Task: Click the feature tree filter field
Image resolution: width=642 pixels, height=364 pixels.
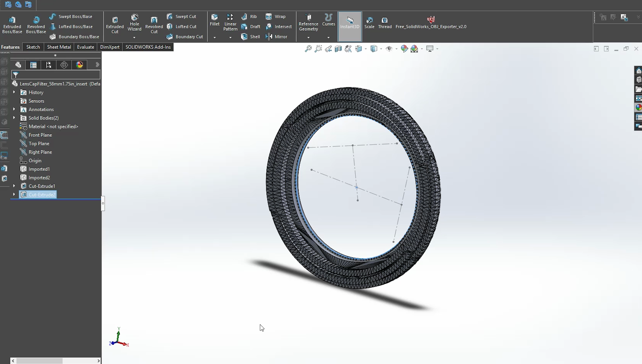Action: 56,74
